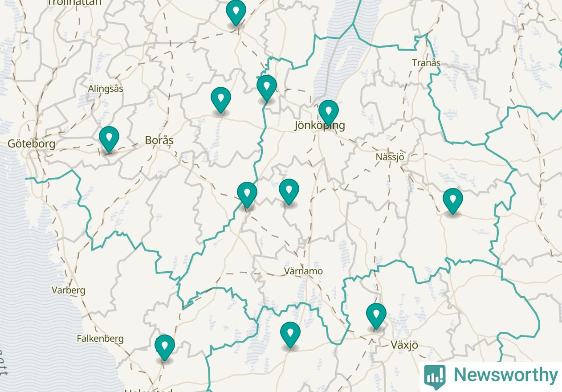
Task: Click the map pin on Jönköping
Action: [x=329, y=112]
